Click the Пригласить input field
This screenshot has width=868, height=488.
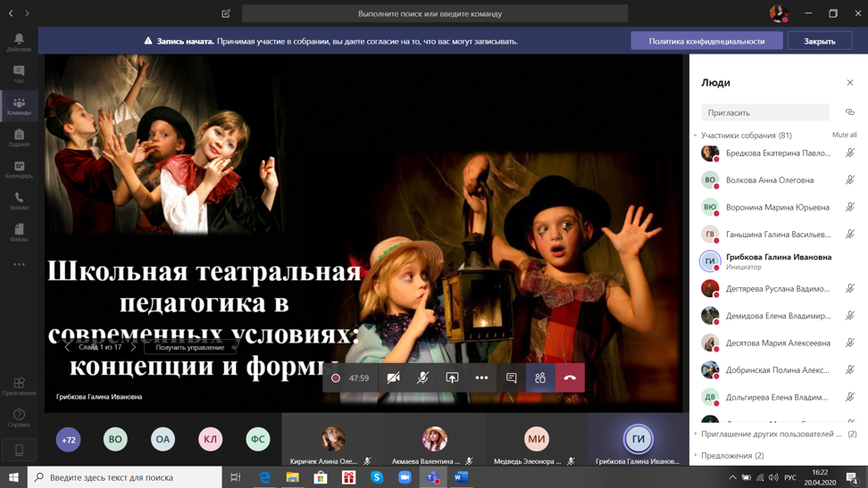764,112
